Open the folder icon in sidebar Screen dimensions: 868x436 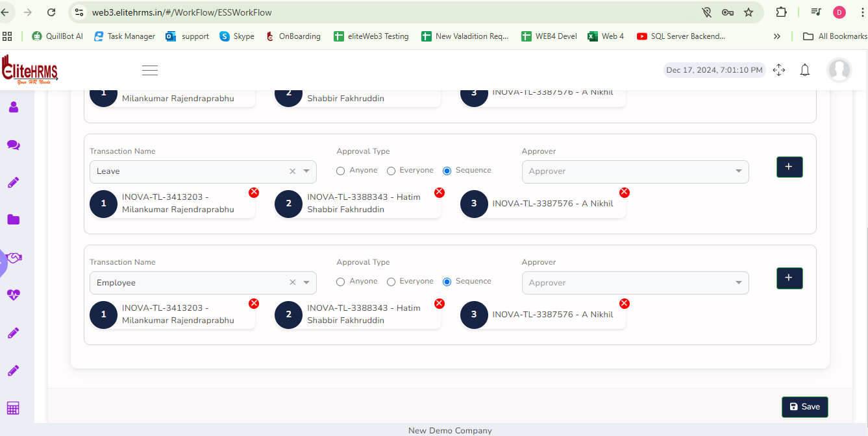click(13, 220)
